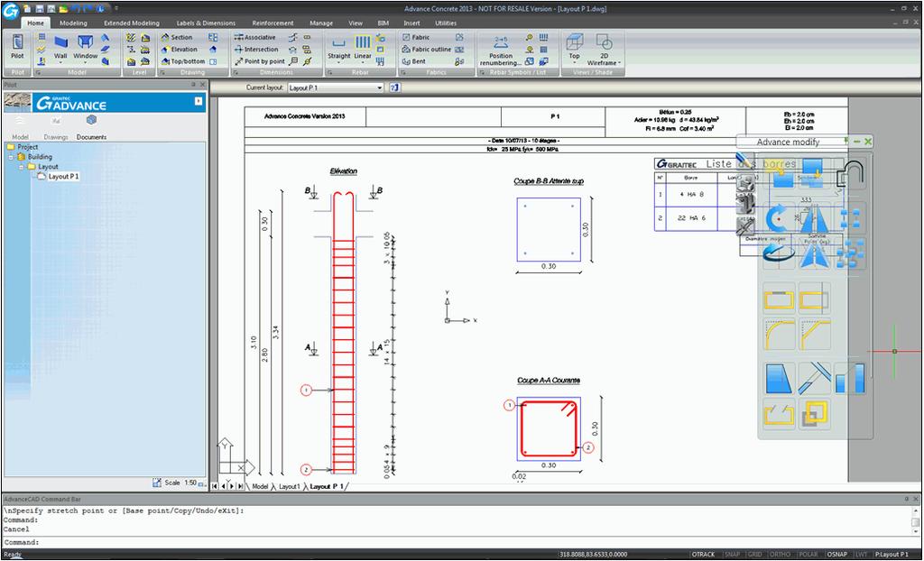Switch to the Modeling ribbon tab
The image size is (924, 561).
tap(73, 23)
